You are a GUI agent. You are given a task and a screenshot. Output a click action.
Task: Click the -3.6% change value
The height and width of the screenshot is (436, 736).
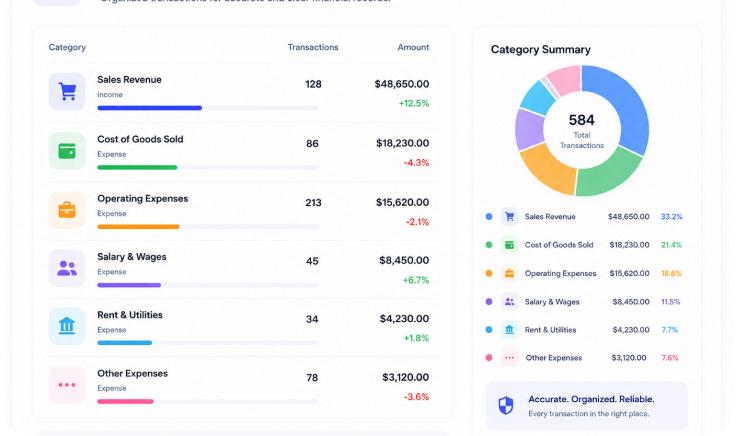point(416,397)
